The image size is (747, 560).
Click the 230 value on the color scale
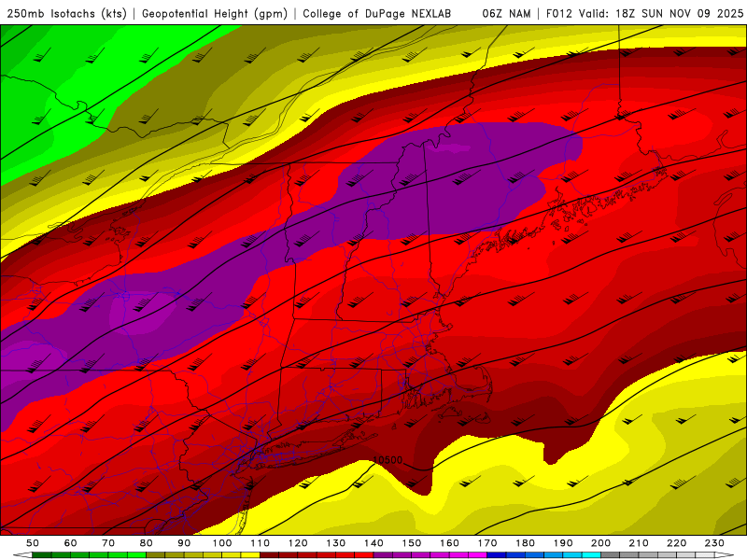(x=714, y=543)
